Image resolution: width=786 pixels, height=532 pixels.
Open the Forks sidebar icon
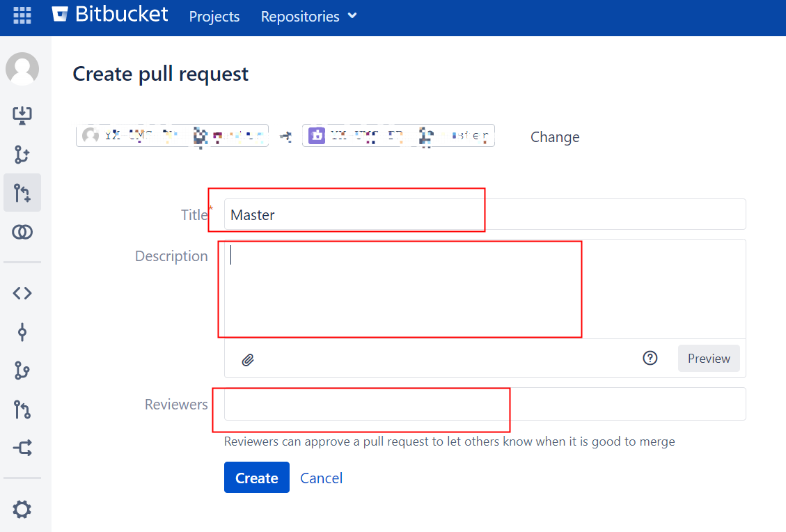(x=22, y=448)
